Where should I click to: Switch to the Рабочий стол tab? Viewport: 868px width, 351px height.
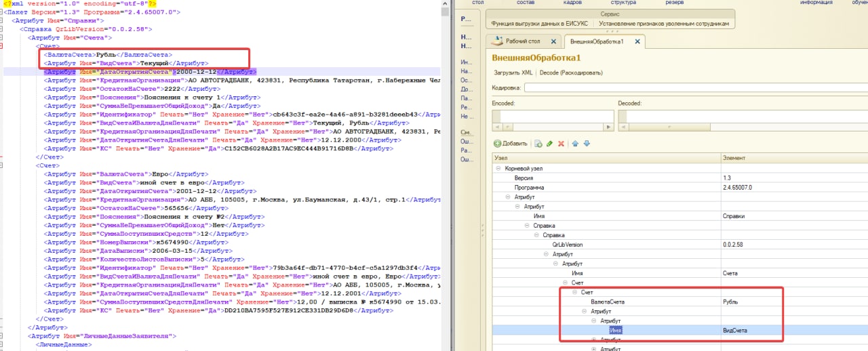(x=524, y=41)
